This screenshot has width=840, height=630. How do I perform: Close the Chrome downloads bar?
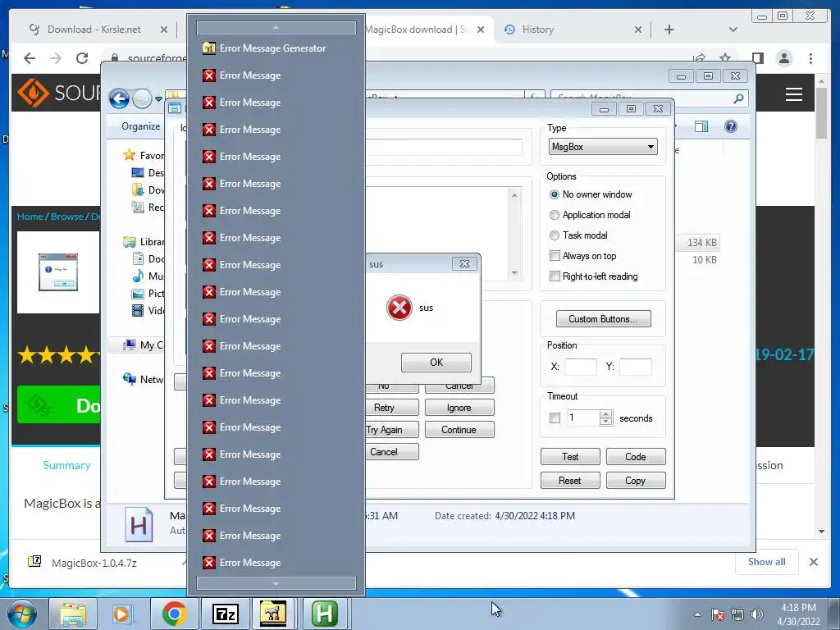pyautogui.click(x=813, y=562)
